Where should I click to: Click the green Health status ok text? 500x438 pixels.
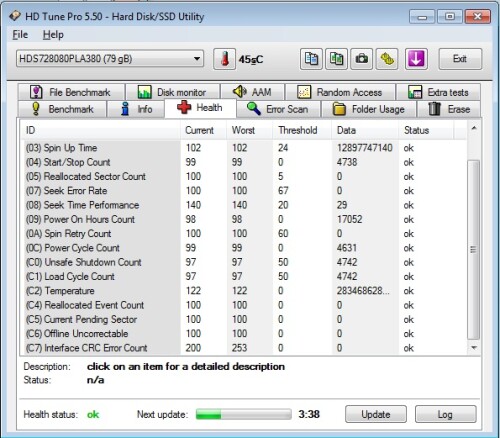[93, 414]
